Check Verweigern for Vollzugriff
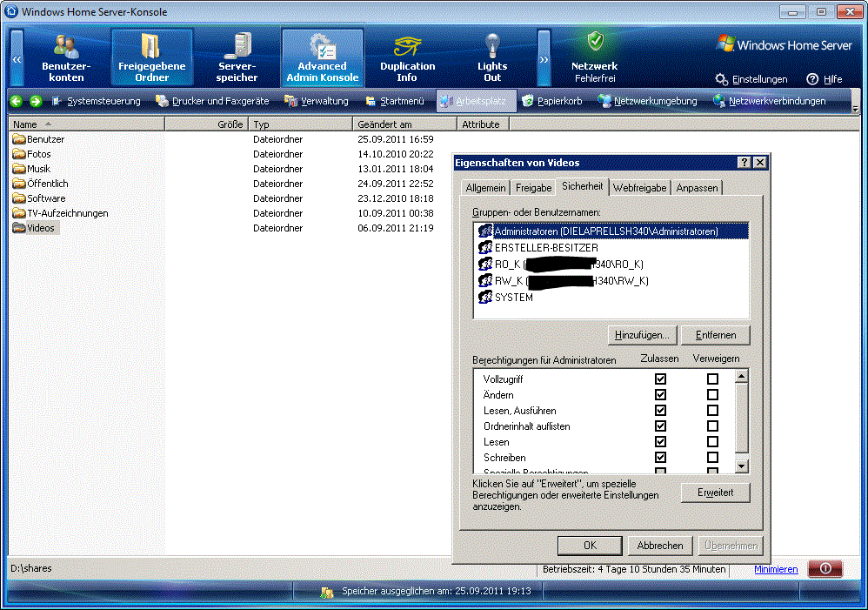This screenshot has width=868, height=610. (712, 379)
